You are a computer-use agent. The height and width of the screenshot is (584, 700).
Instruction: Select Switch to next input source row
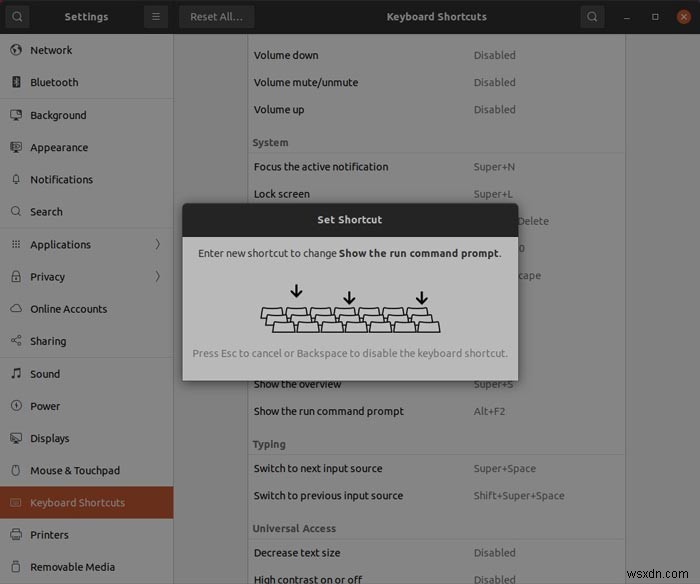coord(437,469)
